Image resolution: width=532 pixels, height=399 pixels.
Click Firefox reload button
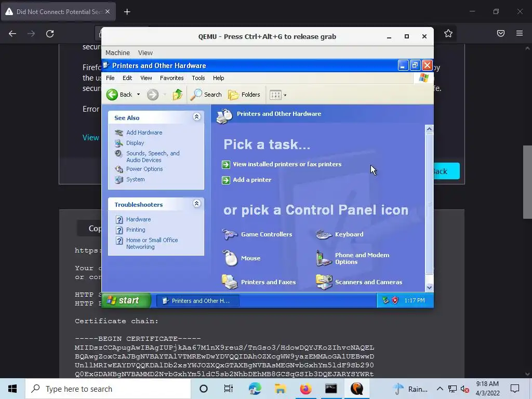50,34
